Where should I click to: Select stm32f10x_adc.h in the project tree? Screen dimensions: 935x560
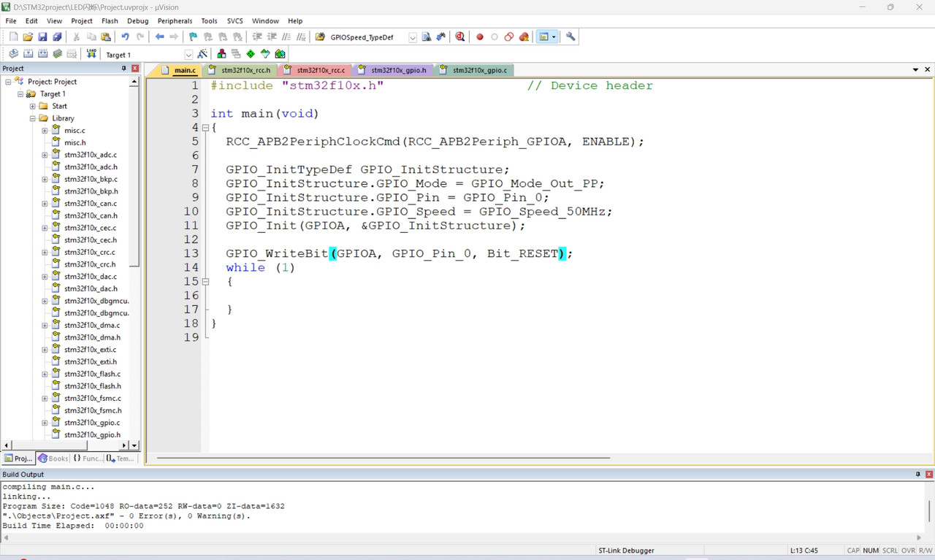coord(90,167)
